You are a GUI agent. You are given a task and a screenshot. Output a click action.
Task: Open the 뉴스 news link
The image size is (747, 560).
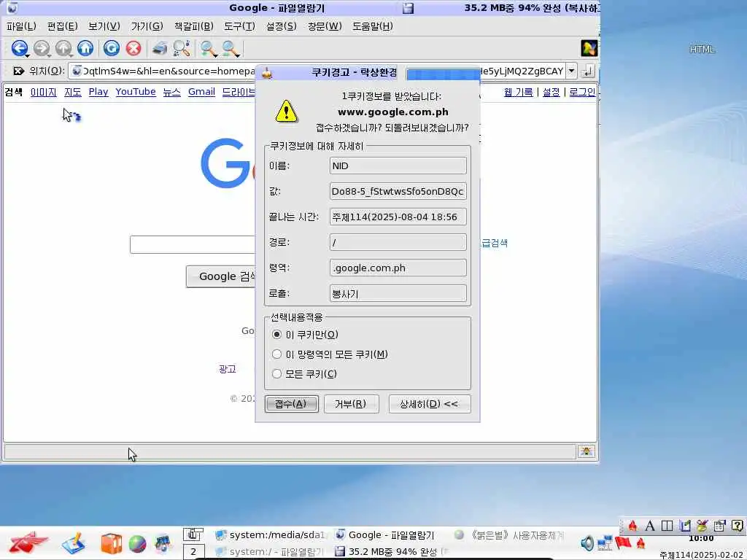tap(171, 92)
